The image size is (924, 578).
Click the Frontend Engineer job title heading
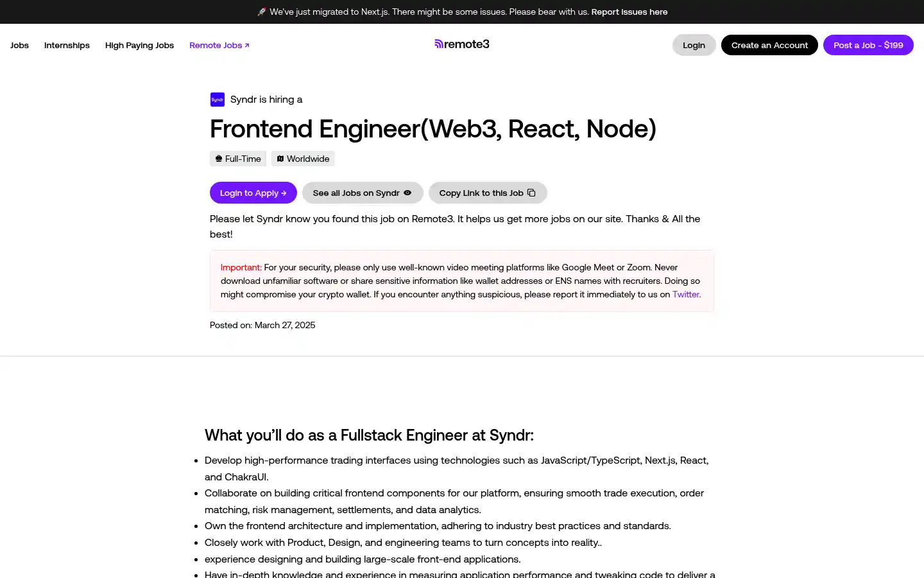coord(433,128)
